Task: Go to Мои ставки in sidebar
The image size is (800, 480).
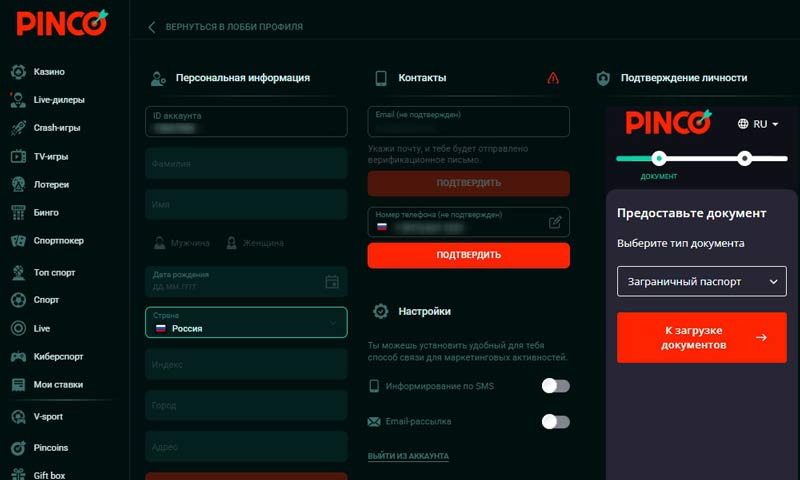Action: [x=57, y=384]
